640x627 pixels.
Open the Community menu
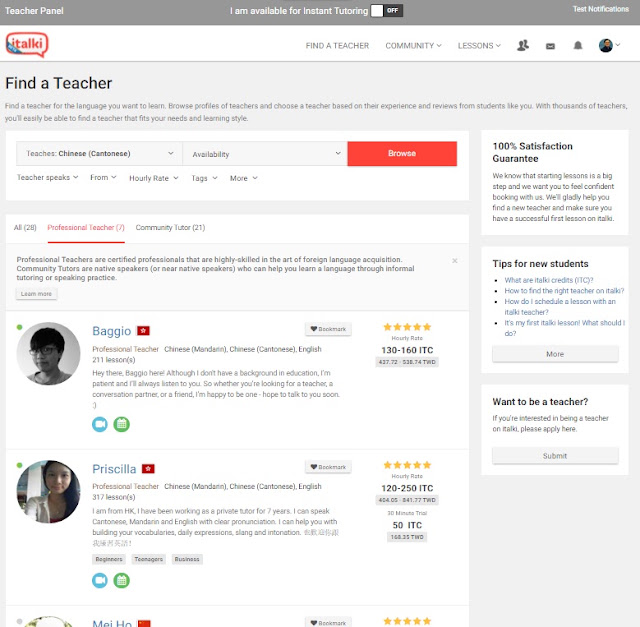tap(413, 46)
